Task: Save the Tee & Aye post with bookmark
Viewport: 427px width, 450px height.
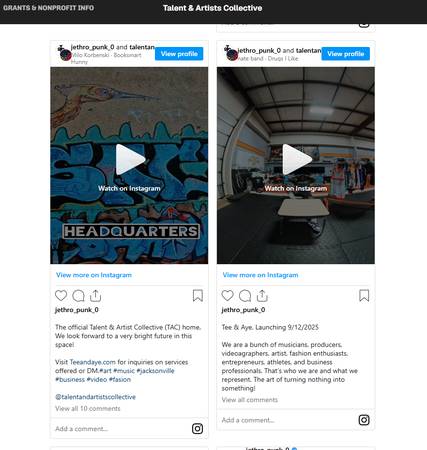Action: [x=364, y=295]
